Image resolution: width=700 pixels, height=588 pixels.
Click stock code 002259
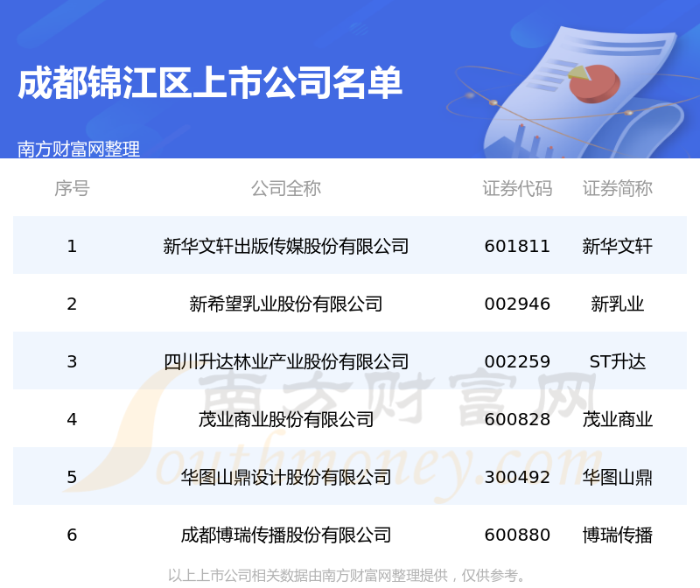pyautogui.click(x=517, y=361)
